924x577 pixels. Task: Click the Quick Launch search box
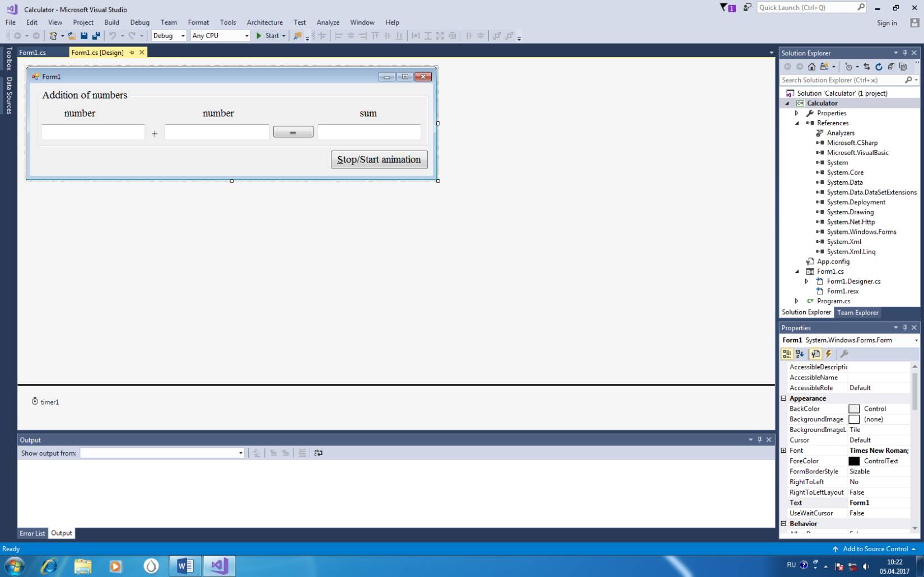(806, 8)
